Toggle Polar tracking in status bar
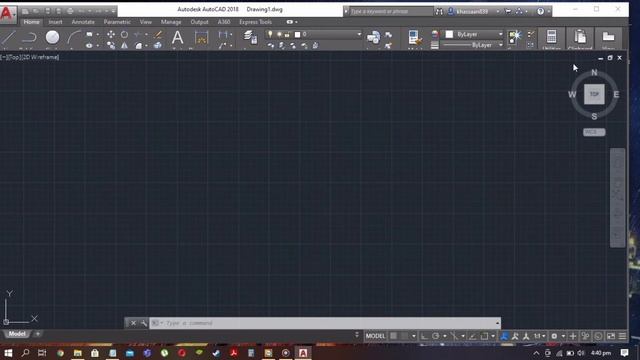Image resolution: width=640 pixels, height=360 pixels. (436, 336)
